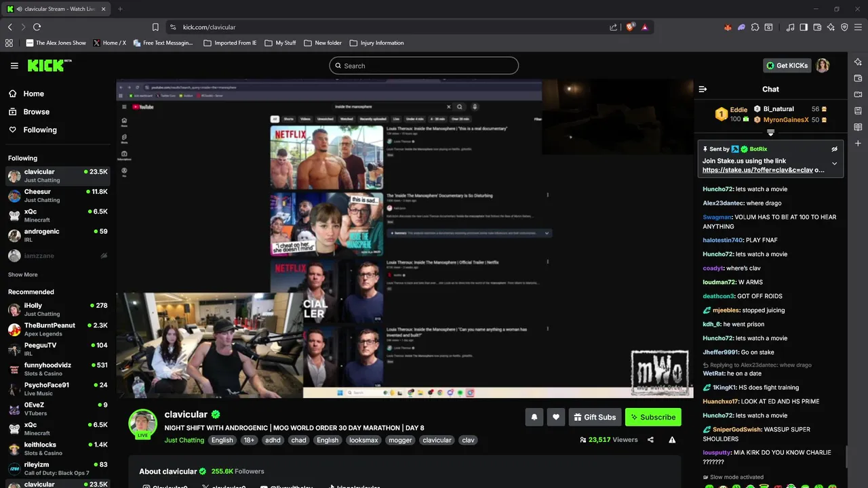The height and width of the screenshot is (488, 868).
Task: Click the Kick search field
Action: (x=424, y=66)
